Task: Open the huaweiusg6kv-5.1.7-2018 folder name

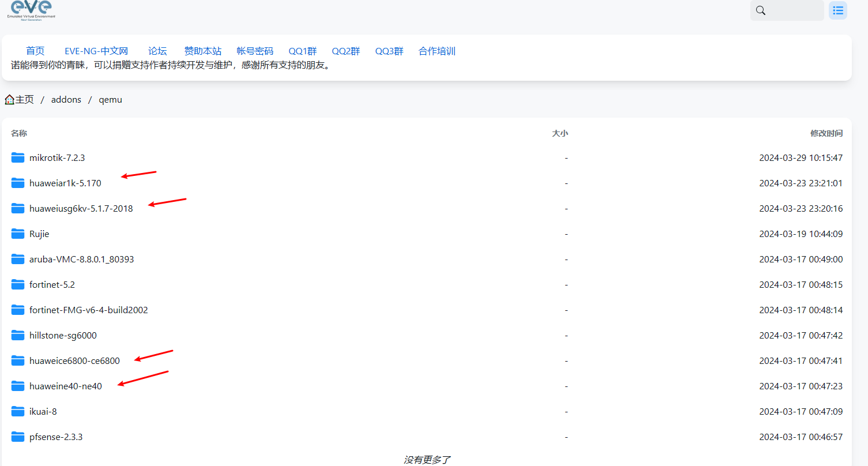Action: point(81,208)
